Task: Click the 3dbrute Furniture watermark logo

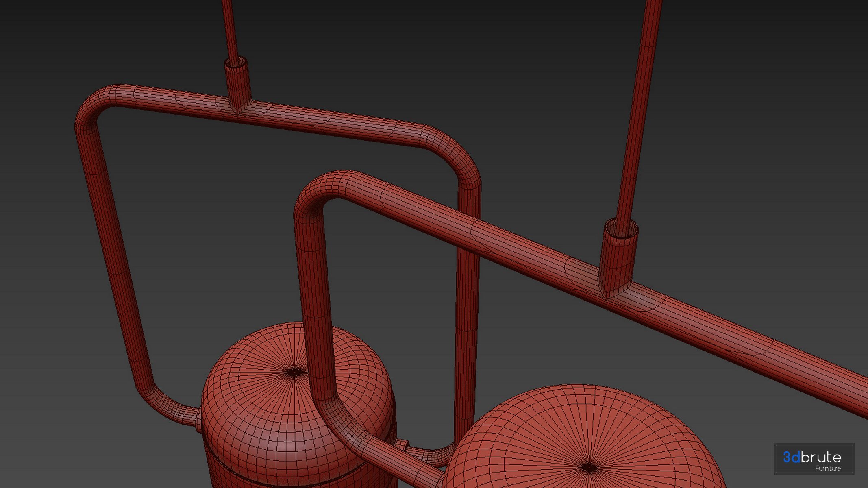Action: [x=814, y=459]
